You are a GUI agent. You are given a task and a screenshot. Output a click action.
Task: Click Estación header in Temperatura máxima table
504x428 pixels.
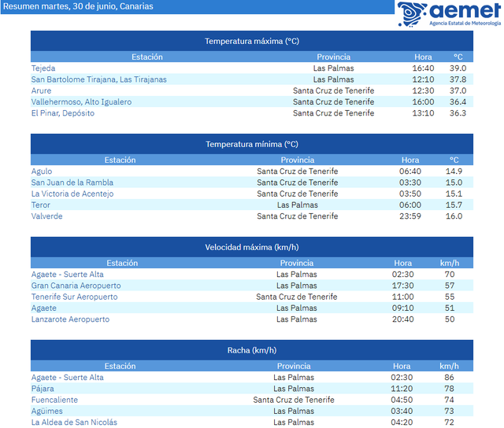click(x=147, y=57)
